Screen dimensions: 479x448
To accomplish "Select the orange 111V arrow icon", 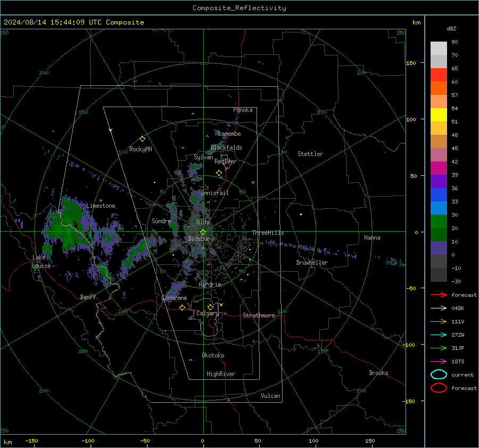I will (x=439, y=321).
